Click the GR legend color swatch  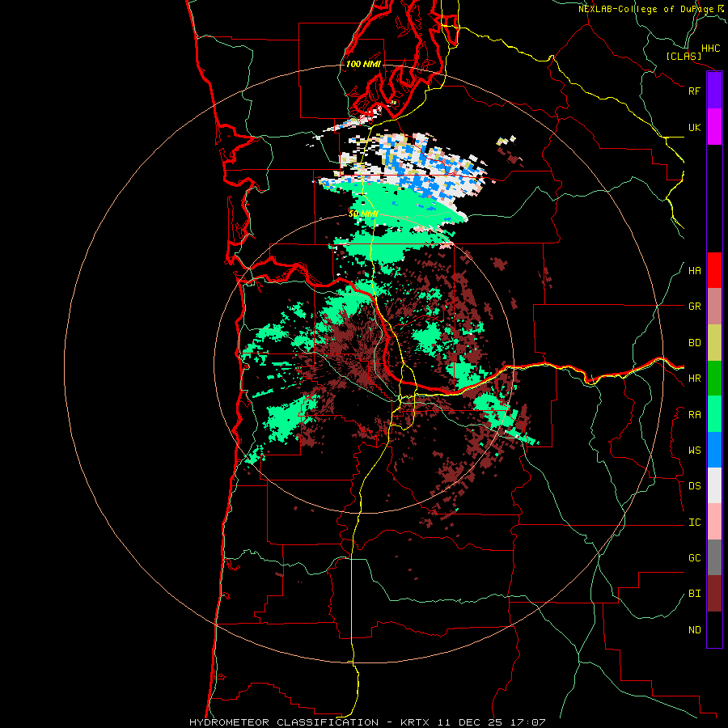pyautogui.click(x=714, y=307)
